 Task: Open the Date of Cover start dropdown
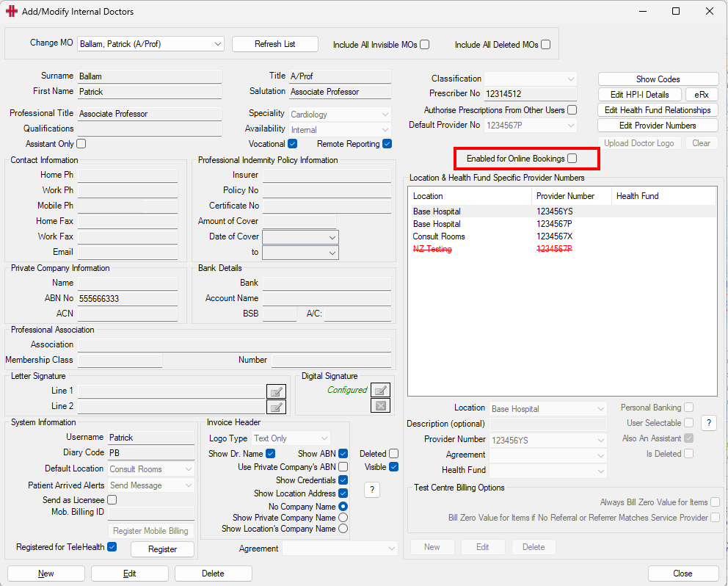[300, 237]
